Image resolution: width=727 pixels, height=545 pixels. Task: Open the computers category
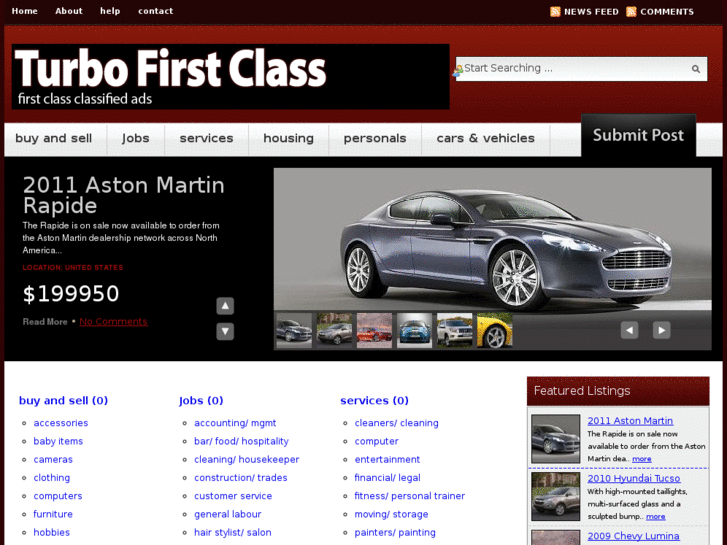point(57,496)
